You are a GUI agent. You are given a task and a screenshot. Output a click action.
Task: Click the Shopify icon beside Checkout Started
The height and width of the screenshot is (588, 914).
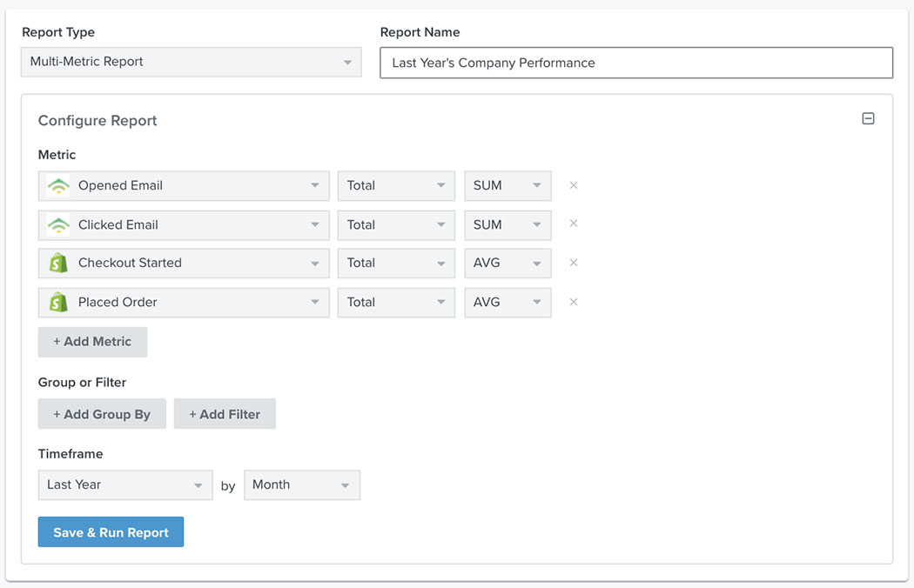(57, 263)
